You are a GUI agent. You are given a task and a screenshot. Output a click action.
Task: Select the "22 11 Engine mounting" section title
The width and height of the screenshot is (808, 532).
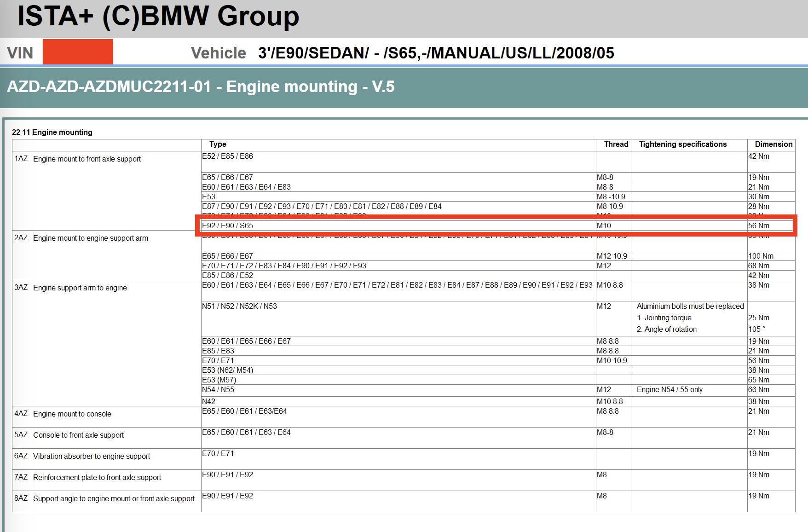(x=52, y=132)
